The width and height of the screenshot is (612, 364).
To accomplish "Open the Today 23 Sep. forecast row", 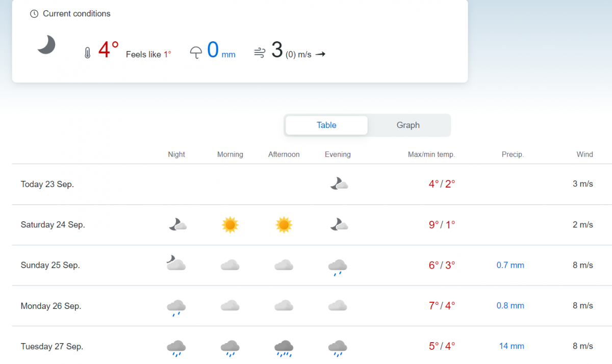I will tap(47, 185).
